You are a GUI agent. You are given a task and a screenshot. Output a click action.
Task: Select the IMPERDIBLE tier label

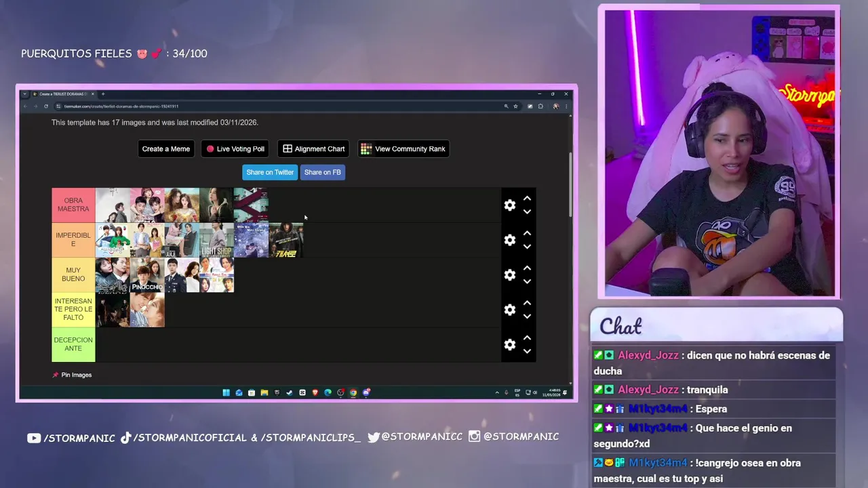tap(73, 240)
